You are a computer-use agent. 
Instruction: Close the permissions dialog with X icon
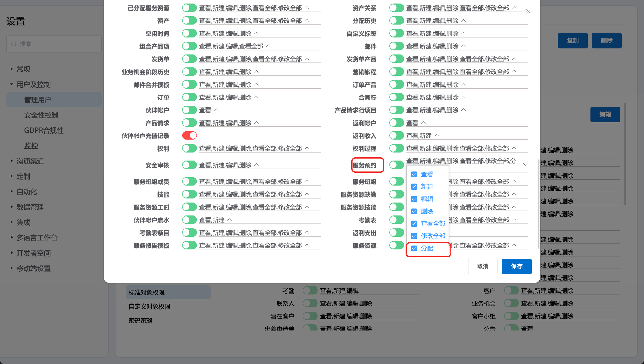click(528, 12)
